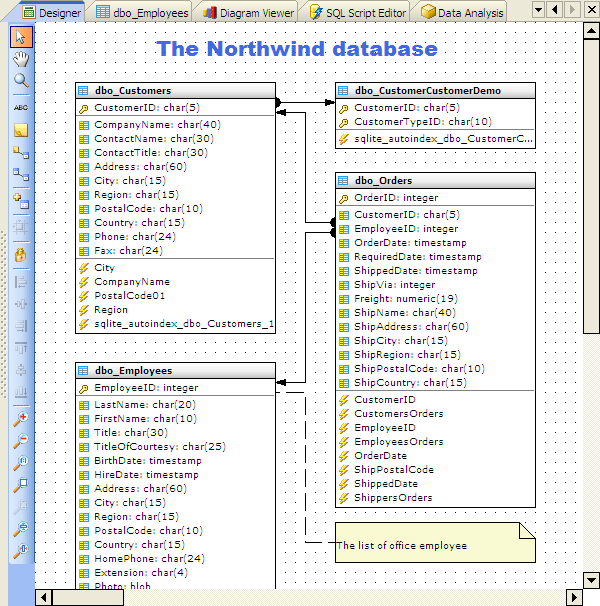Click the vertical scrollbar down arrow
600x606 pixels.
[x=591, y=580]
